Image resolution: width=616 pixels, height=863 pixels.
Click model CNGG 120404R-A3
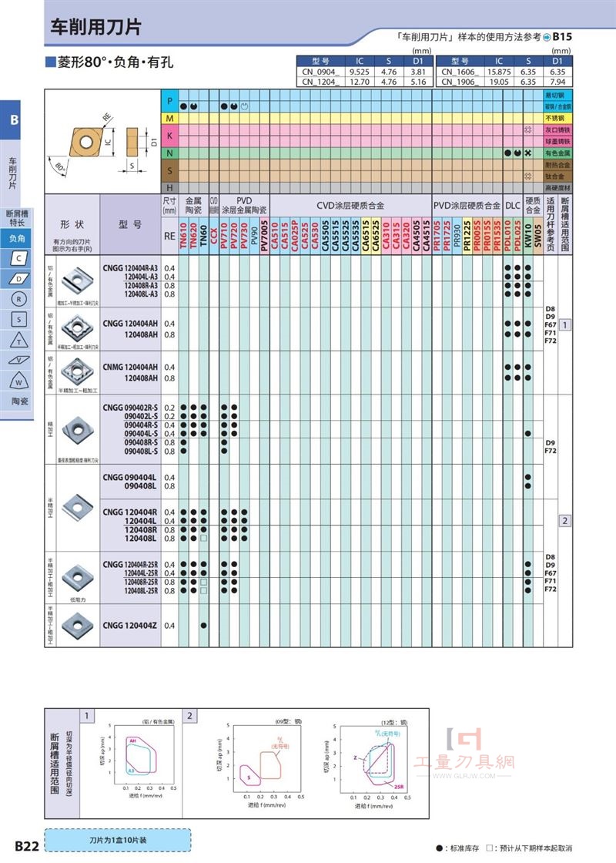click(130, 268)
